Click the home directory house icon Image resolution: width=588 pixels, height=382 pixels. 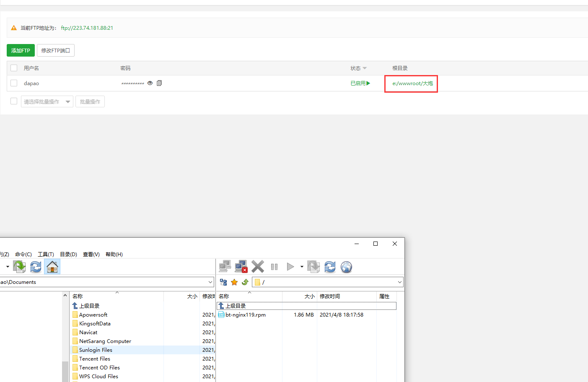tap(52, 267)
